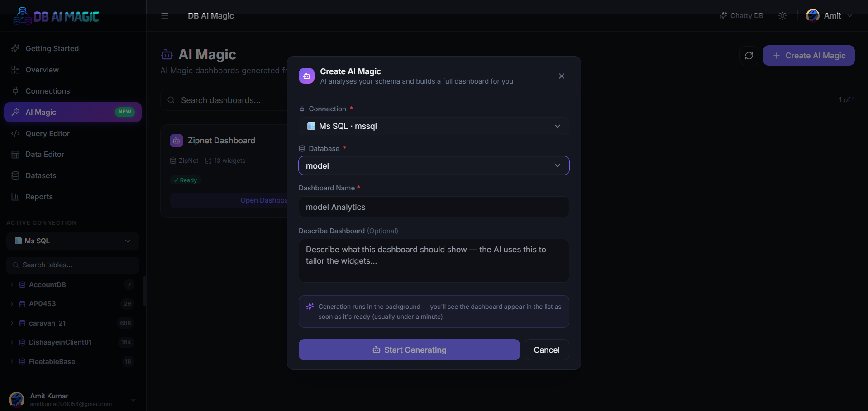Click the generation info sparkle icon

[x=310, y=307]
